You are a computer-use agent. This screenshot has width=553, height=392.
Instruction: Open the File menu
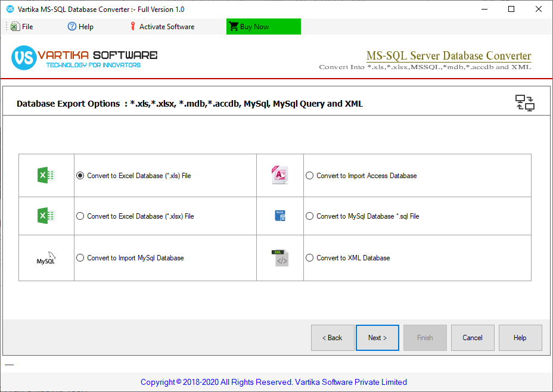point(22,26)
